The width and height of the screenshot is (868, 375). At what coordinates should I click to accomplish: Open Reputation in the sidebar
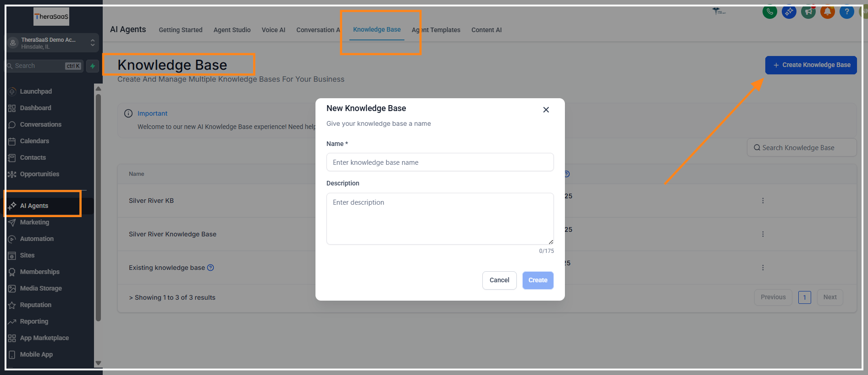pyautogui.click(x=35, y=305)
